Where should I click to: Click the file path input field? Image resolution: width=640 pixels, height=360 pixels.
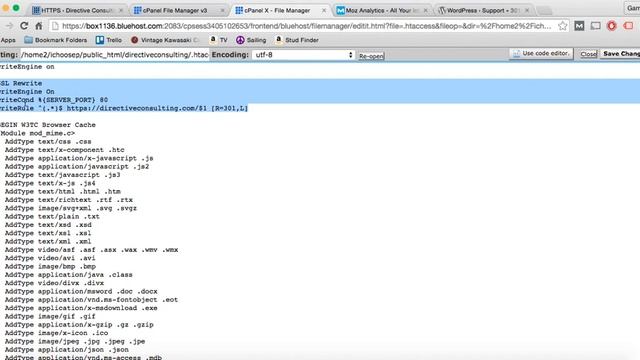point(114,55)
